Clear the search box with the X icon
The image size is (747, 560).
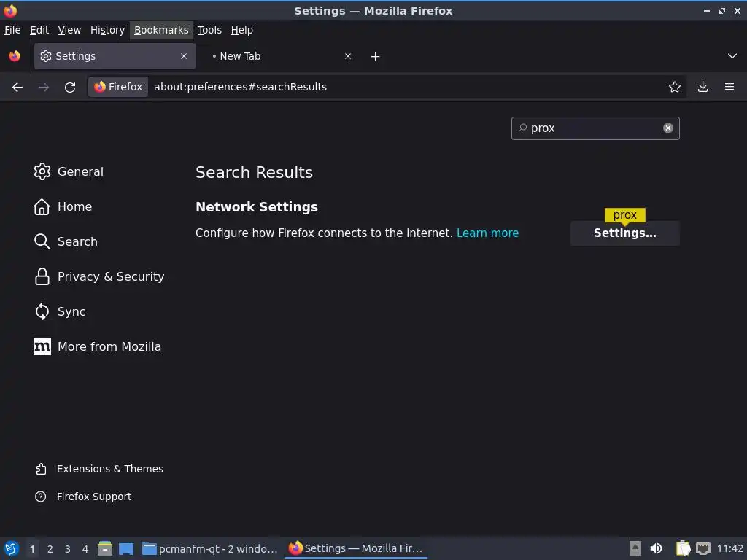point(668,128)
